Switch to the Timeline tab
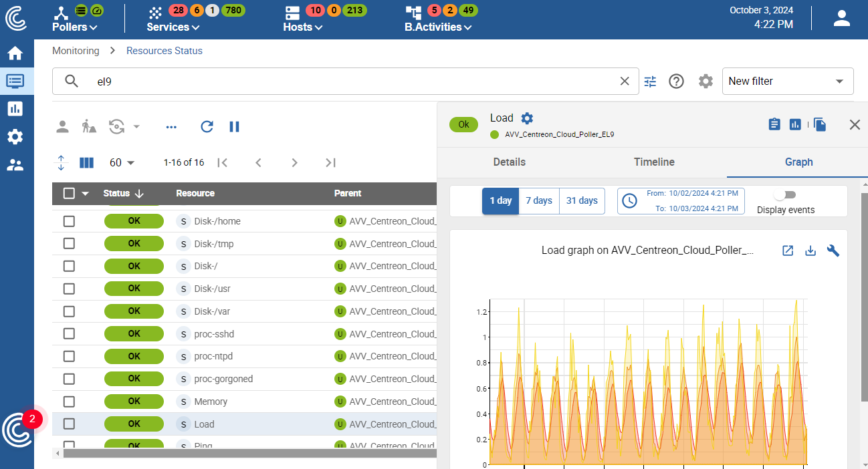The width and height of the screenshot is (868, 469). [653, 162]
